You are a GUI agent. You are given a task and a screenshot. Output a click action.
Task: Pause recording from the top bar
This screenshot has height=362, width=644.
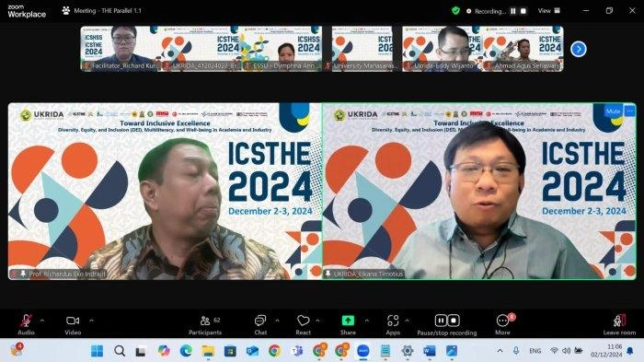click(x=513, y=11)
